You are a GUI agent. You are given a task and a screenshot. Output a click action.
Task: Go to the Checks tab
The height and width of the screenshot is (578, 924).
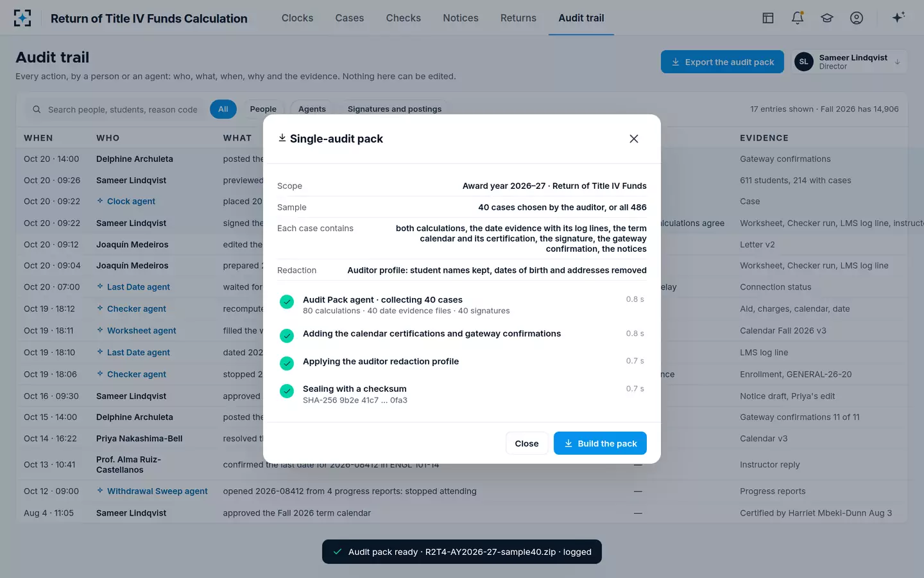click(404, 18)
